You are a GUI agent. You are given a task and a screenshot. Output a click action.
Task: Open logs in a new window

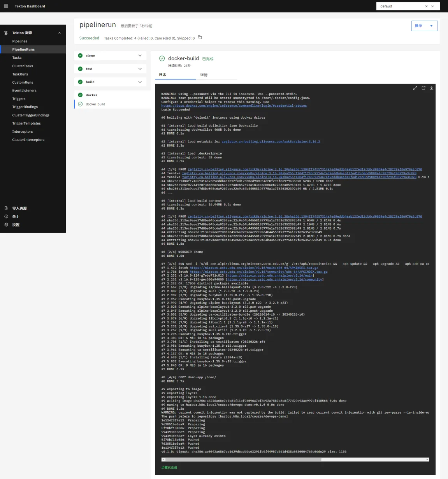point(423,88)
